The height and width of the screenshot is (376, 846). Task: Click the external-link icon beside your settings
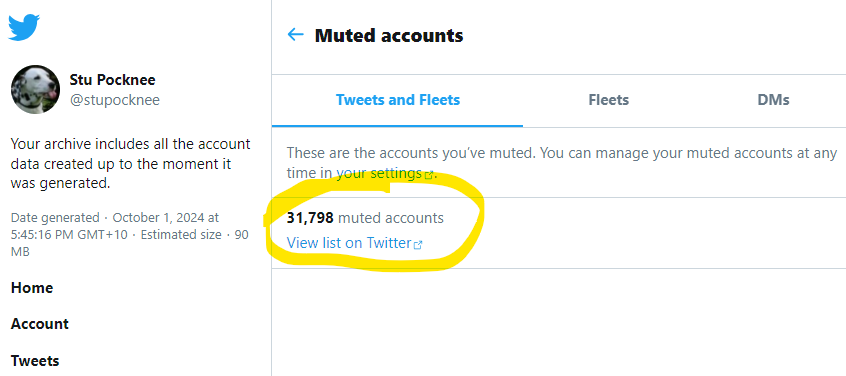point(429,175)
